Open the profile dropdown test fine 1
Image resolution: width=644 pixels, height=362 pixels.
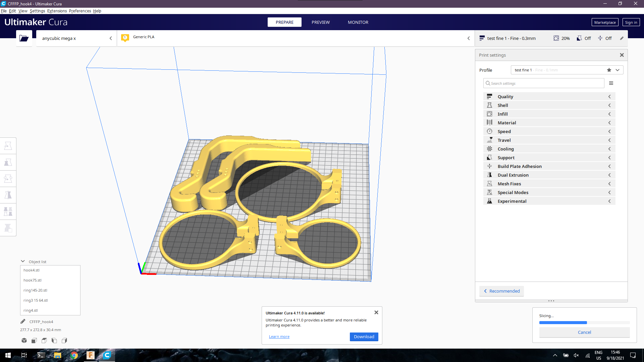tap(567, 70)
